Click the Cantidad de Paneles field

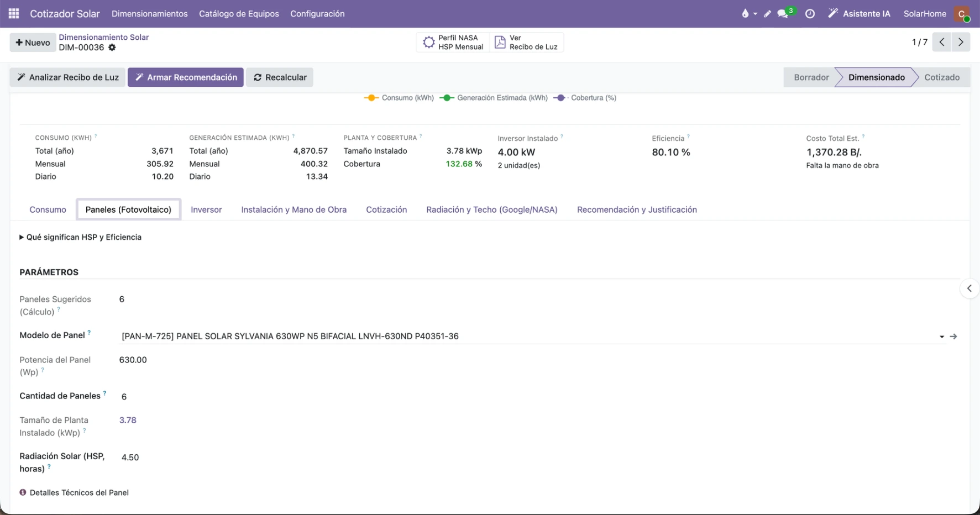[533, 397]
